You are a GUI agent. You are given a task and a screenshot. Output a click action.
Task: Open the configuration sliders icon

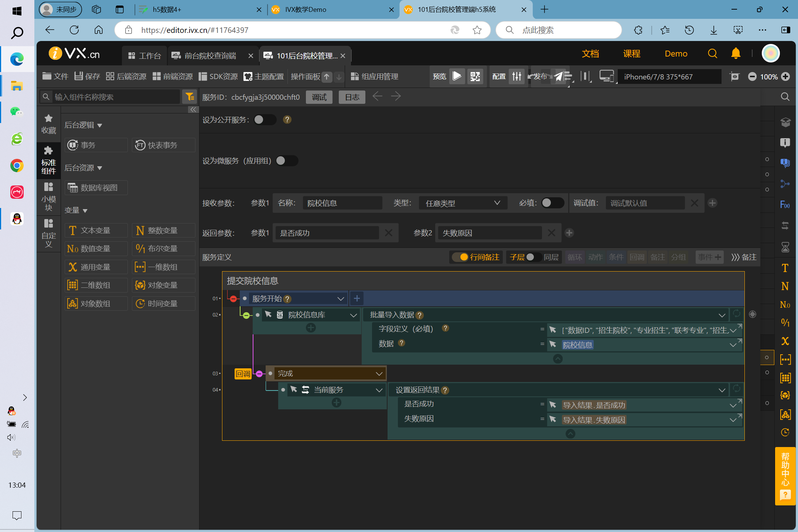[516, 76]
